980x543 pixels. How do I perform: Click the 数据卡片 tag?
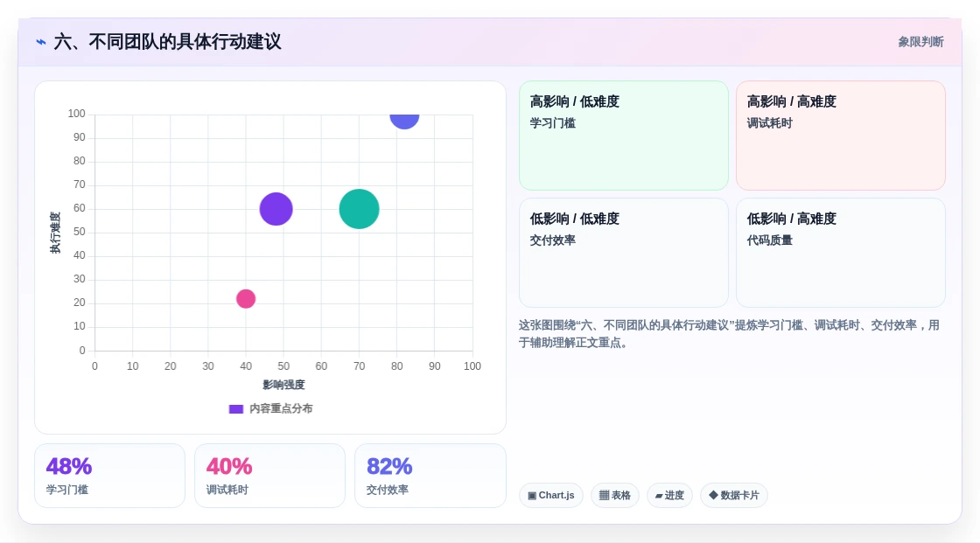(734, 496)
